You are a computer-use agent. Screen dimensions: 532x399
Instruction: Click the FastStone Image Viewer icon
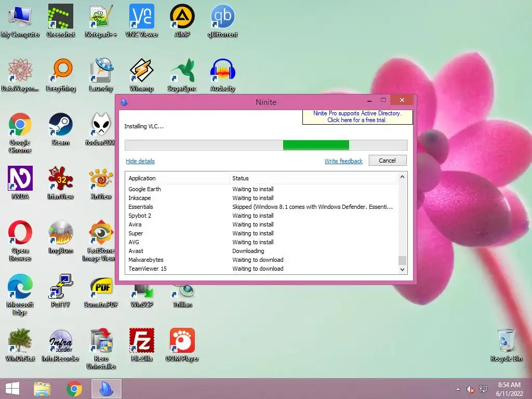(x=99, y=241)
